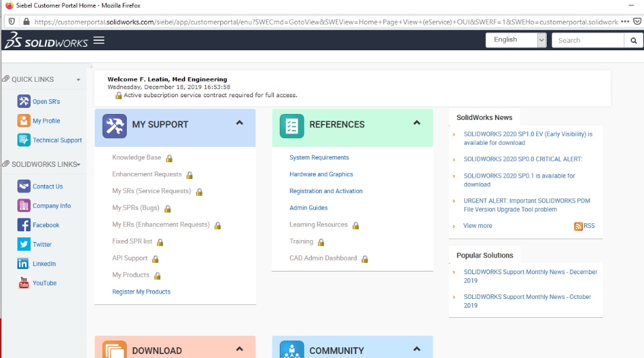Open SOLIDWORKS 2020 SP1.0 EV news item
This screenshot has height=358, width=644.
(x=528, y=138)
